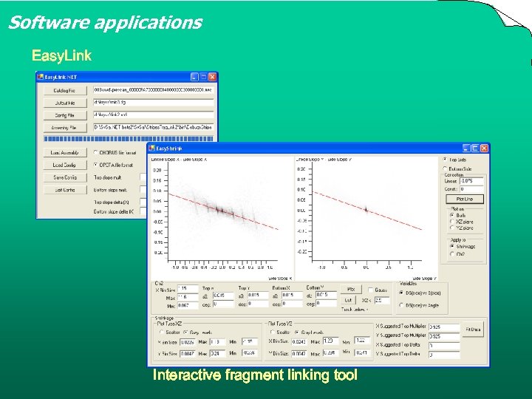Image resolution: width=532 pixels, height=399 pixels.
Task: Click the X Suggested Top Delta field
Action: point(444,346)
